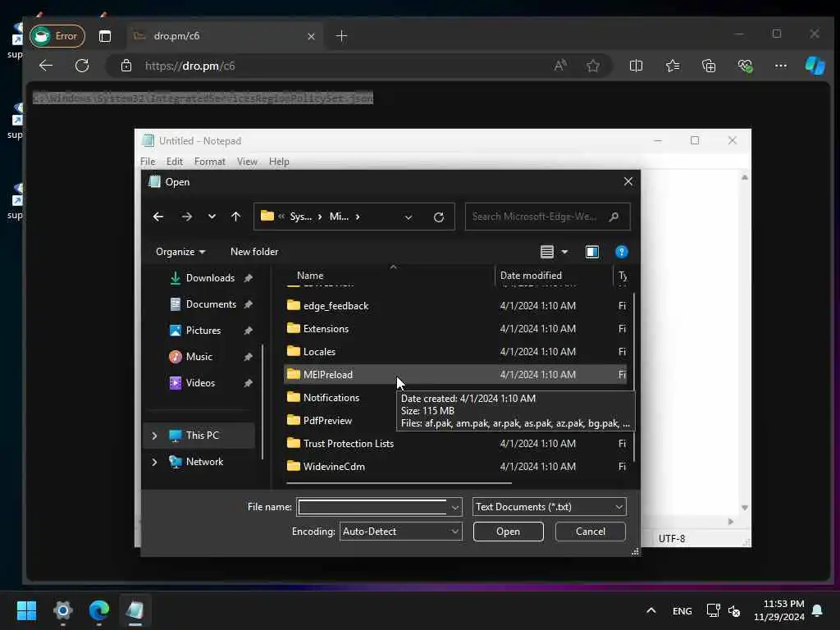Open Edge tab actions menu icon
The width and height of the screenshot is (840, 630).
[105, 36]
